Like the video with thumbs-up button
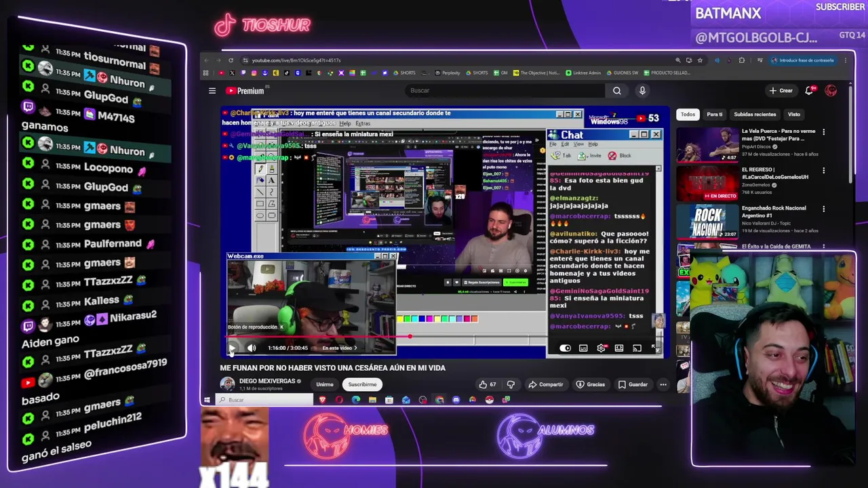This screenshot has width=868, height=488. click(x=488, y=384)
